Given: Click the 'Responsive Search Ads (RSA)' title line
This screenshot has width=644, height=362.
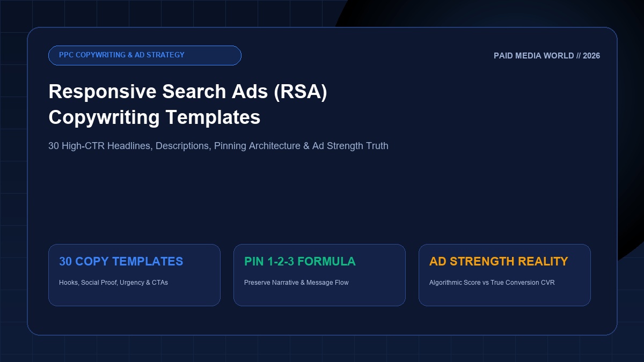Looking at the screenshot, I should pyautogui.click(x=188, y=92).
